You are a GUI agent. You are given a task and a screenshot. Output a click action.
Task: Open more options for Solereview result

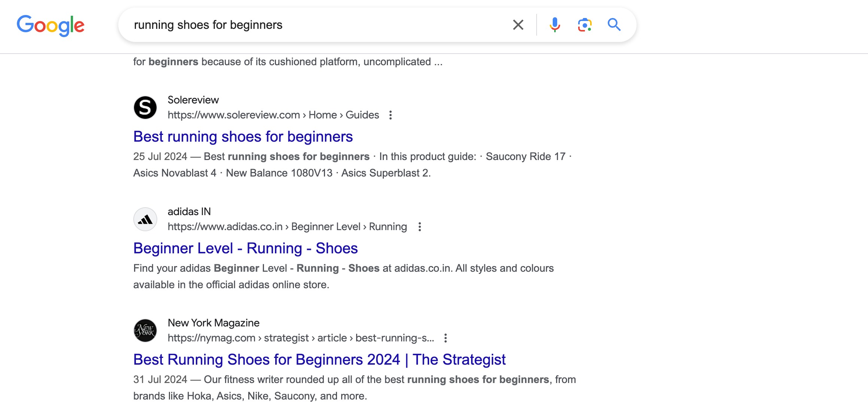tap(391, 115)
